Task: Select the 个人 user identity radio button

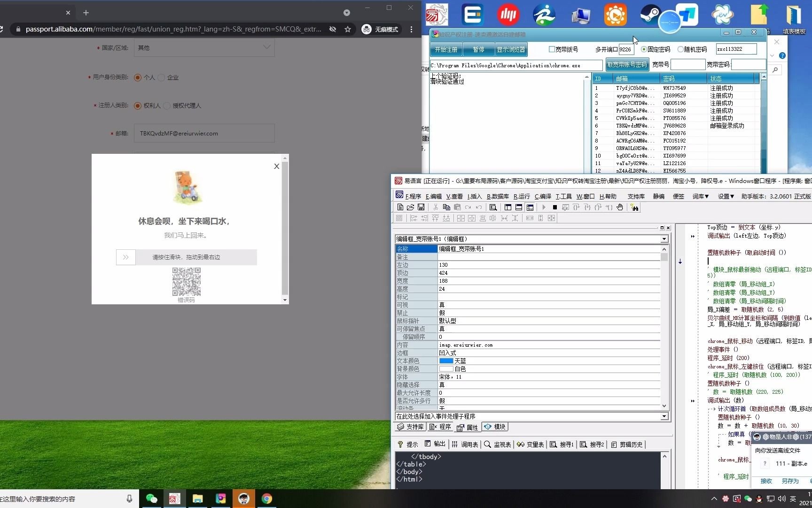Action: (x=138, y=77)
